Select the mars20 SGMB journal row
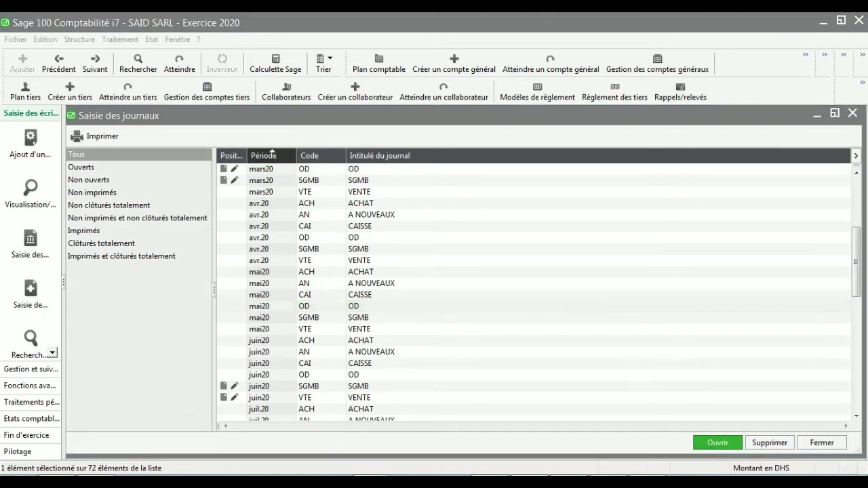868x488 pixels. pos(534,180)
